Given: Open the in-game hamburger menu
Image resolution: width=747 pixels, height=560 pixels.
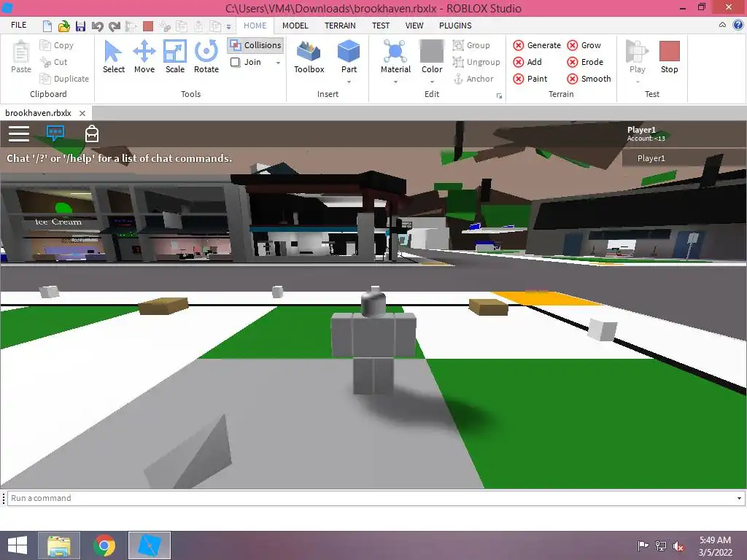Looking at the screenshot, I should 19,134.
